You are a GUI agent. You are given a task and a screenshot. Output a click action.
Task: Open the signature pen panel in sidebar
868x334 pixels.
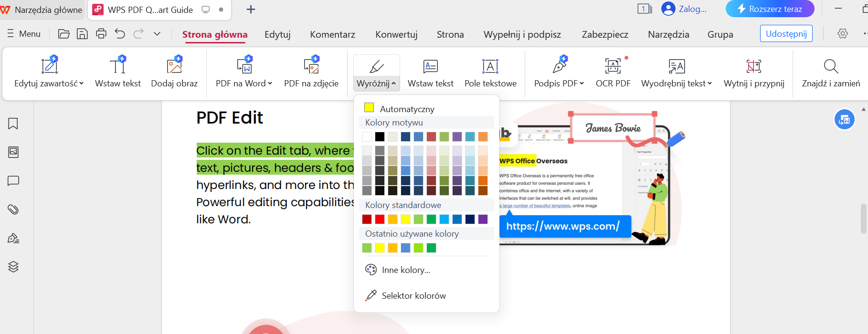click(13, 238)
